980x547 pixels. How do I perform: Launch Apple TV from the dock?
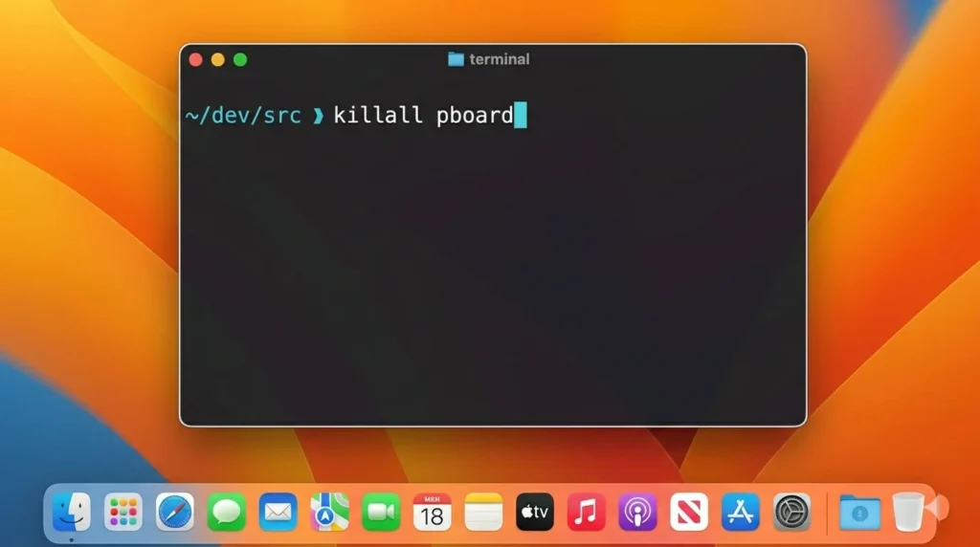(x=535, y=512)
